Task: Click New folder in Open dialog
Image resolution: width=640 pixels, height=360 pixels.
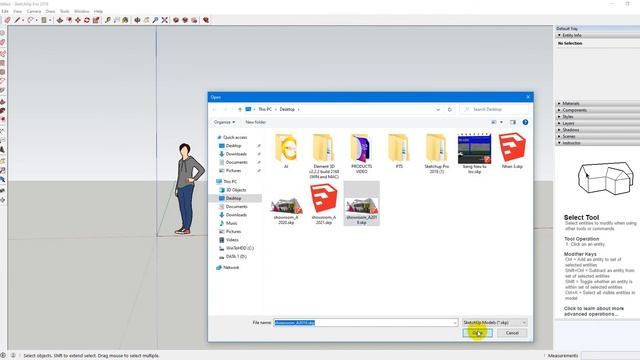Action: 256,122
